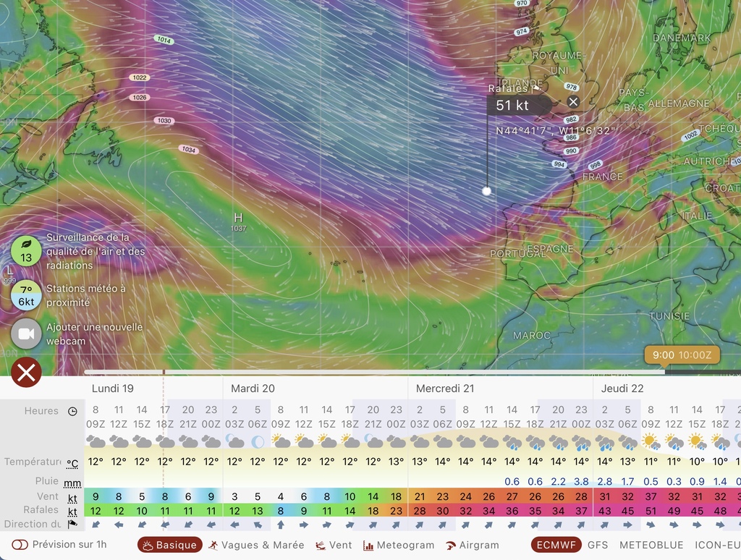This screenshot has width=741, height=560.
Task: Open the Airgram tab
Action: point(472,545)
